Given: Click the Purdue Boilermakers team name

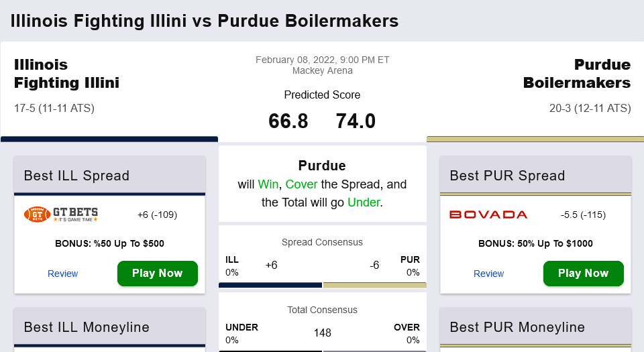Looking at the screenshot, I should 577,74.
